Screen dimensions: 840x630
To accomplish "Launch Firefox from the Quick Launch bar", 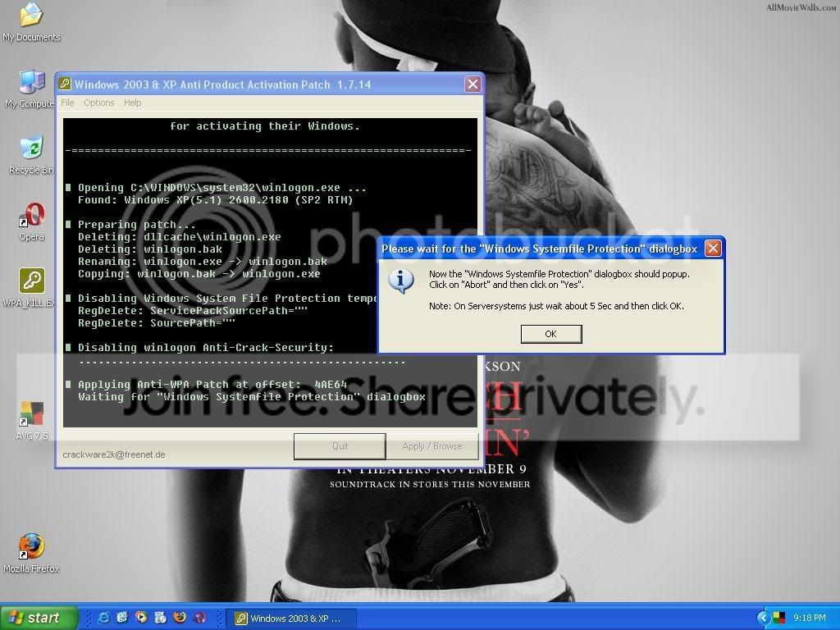I will pyautogui.click(x=180, y=618).
